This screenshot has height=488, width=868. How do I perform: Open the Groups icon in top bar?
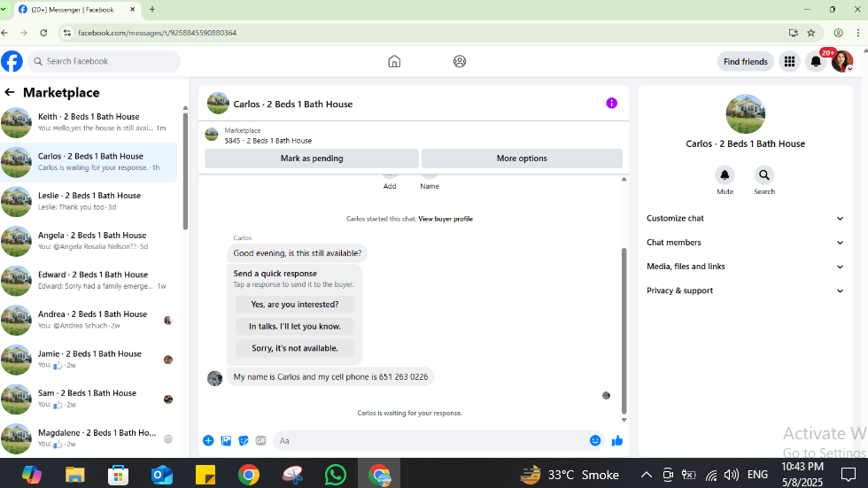[x=460, y=61]
